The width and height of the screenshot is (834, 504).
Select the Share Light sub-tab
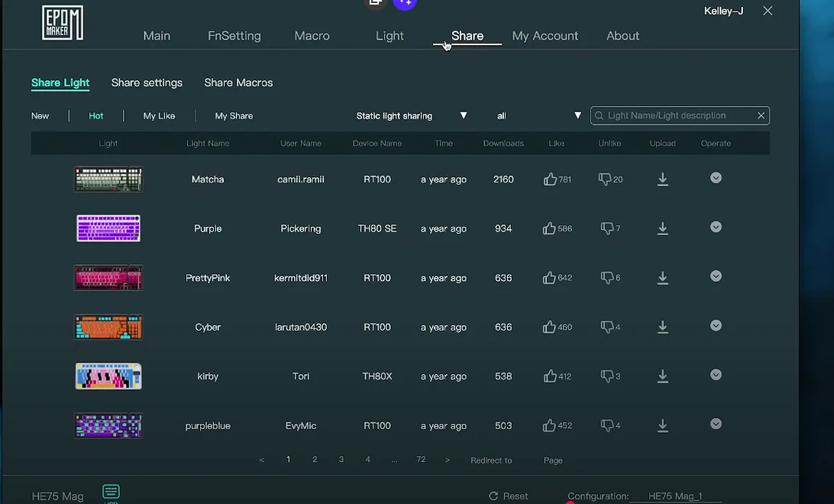tap(60, 82)
